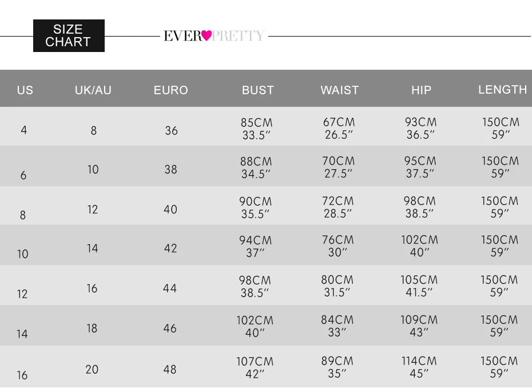Image resolution: width=532 pixels, height=392 pixels.
Task: Click the Ever Pretty brand logo
Action: (x=213, y=36)
